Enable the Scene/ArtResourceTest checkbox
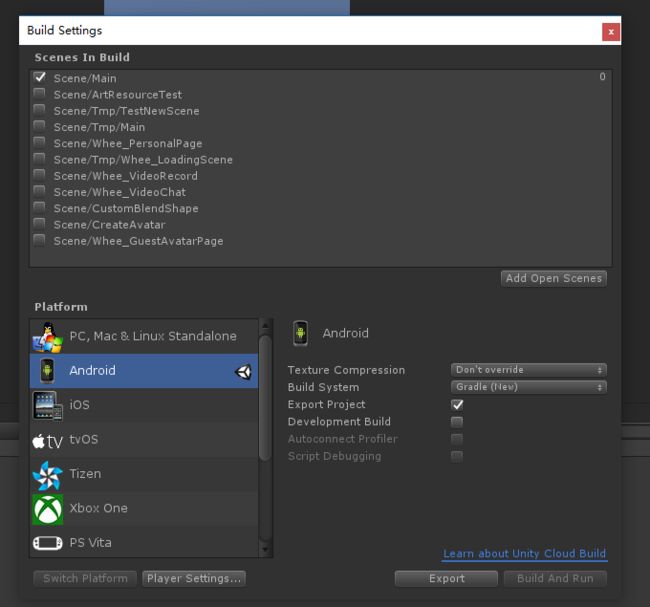This screenshot has width=650, height=607. (39, 93)
